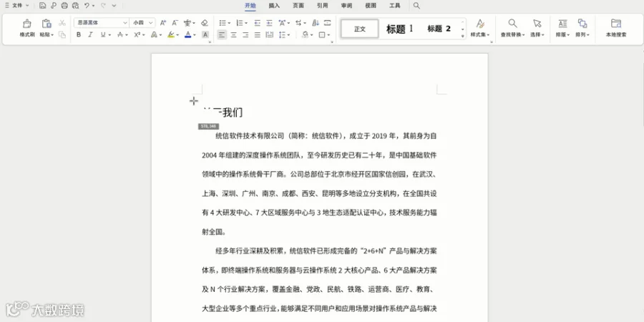Open the 查找替换 dropdown arrow
Viewport: 644px width, 322px height.
[524, 35]
